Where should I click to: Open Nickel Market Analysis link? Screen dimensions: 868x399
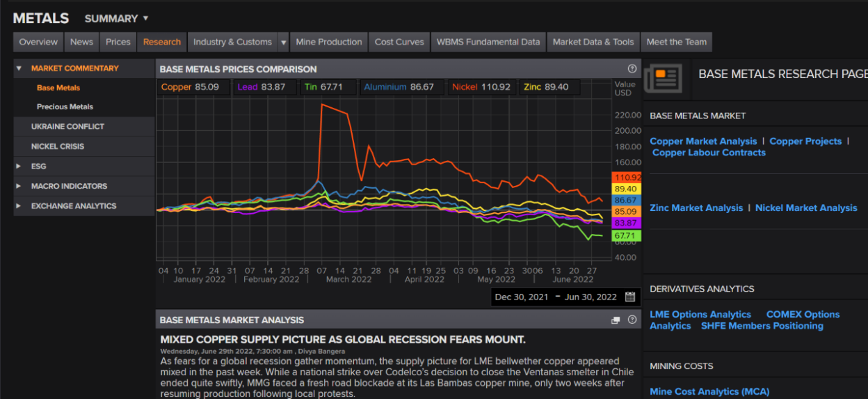(806, 208)
